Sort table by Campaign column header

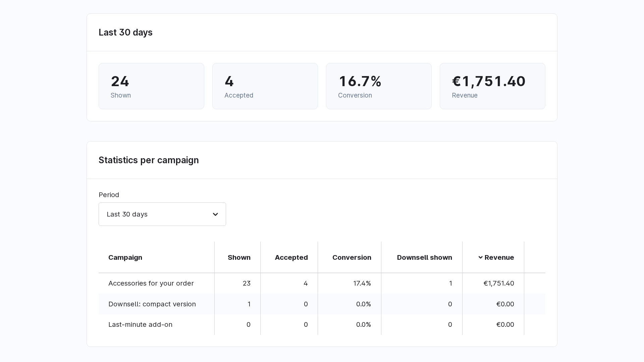[125, 257]
